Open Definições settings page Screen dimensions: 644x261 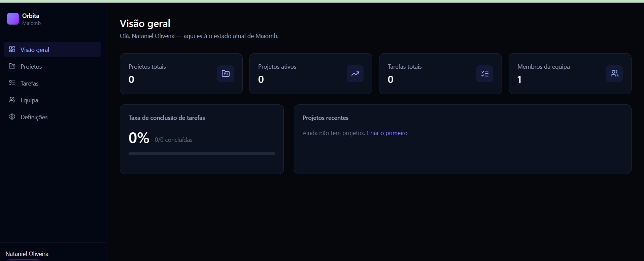coord(52,117)
